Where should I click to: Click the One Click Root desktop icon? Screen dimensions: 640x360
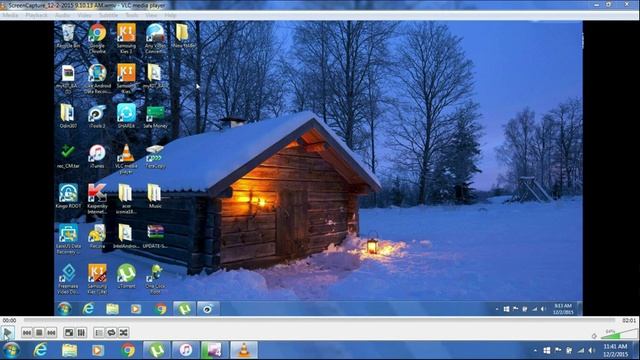155,278
